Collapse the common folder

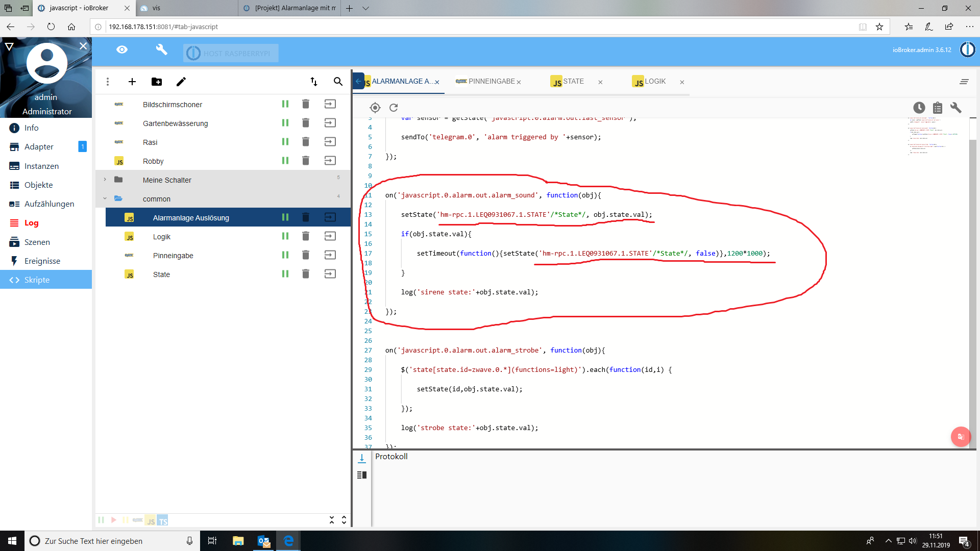(x=105, y=198)
